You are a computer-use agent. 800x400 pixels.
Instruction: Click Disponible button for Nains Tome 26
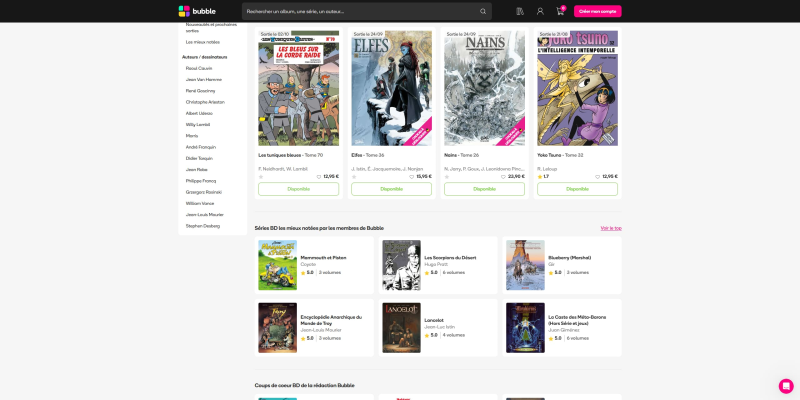[484, 189]
